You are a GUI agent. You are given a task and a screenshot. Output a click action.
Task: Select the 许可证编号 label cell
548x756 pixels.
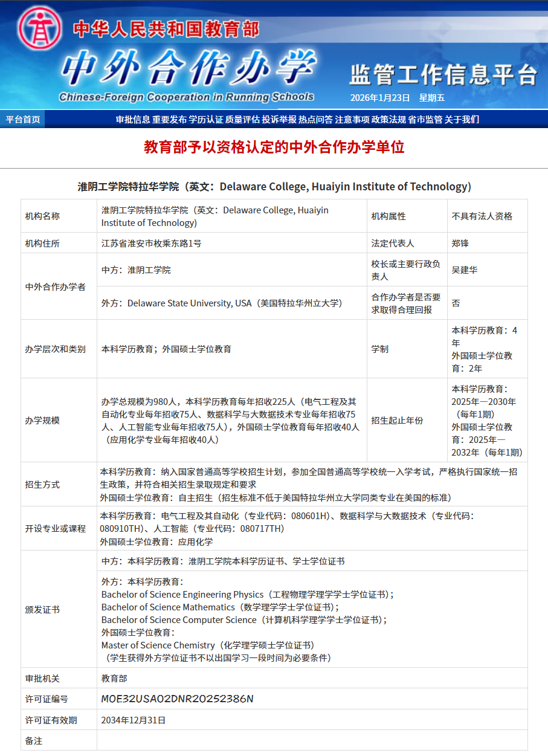tap(59, 699)
